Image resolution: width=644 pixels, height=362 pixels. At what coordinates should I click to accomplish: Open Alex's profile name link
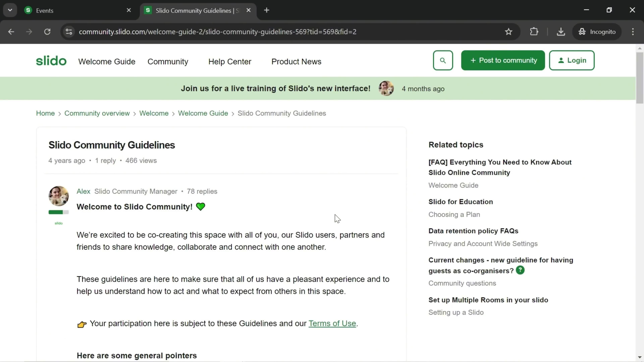(x=83, y=191)
